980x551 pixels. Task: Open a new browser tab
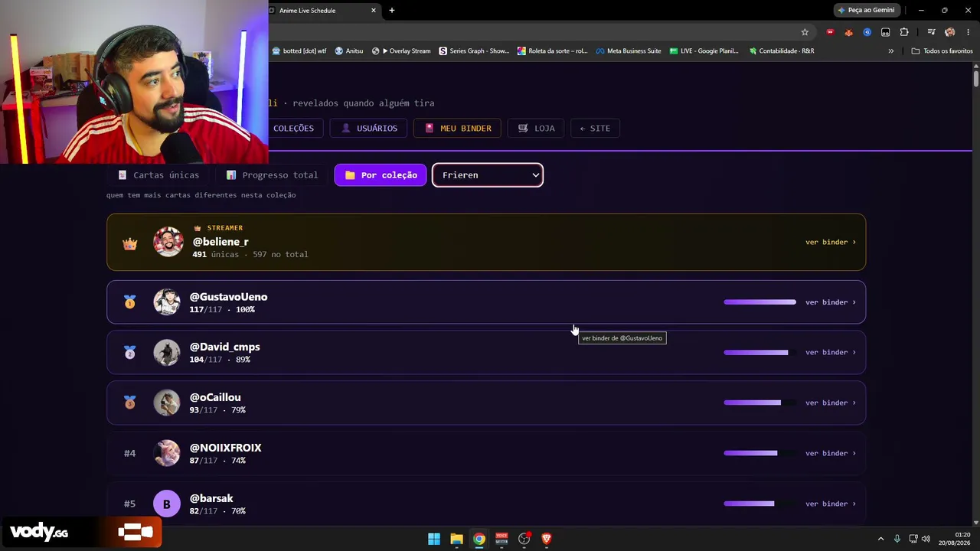coord(392,11)
